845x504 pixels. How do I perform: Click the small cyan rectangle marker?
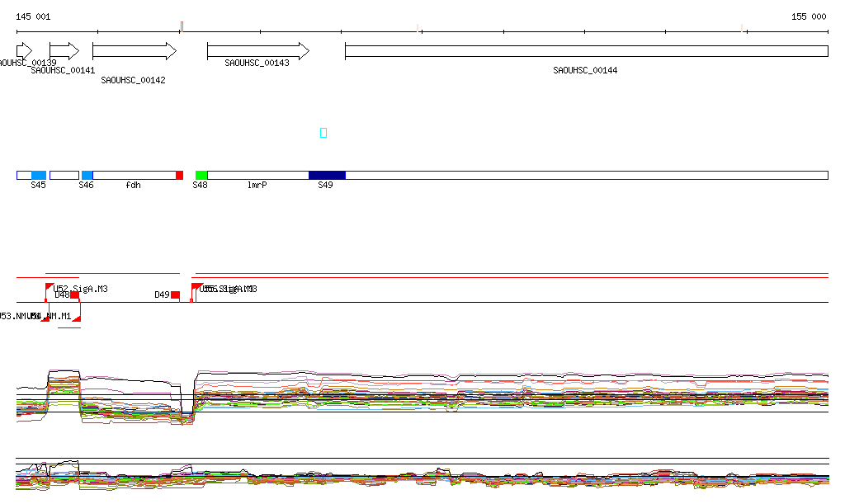point(323,133)
